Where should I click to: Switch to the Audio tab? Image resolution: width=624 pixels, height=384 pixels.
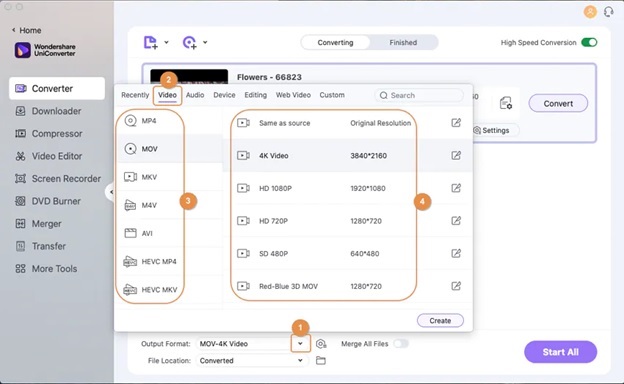(x=195, y=95)
